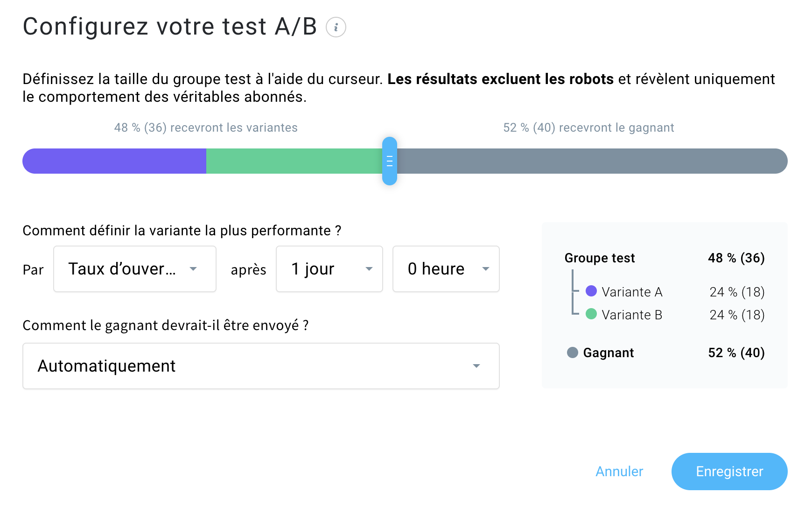The image size is (812, 507).
Task: Click the green Variante B dot
Action: coord(592,315)
